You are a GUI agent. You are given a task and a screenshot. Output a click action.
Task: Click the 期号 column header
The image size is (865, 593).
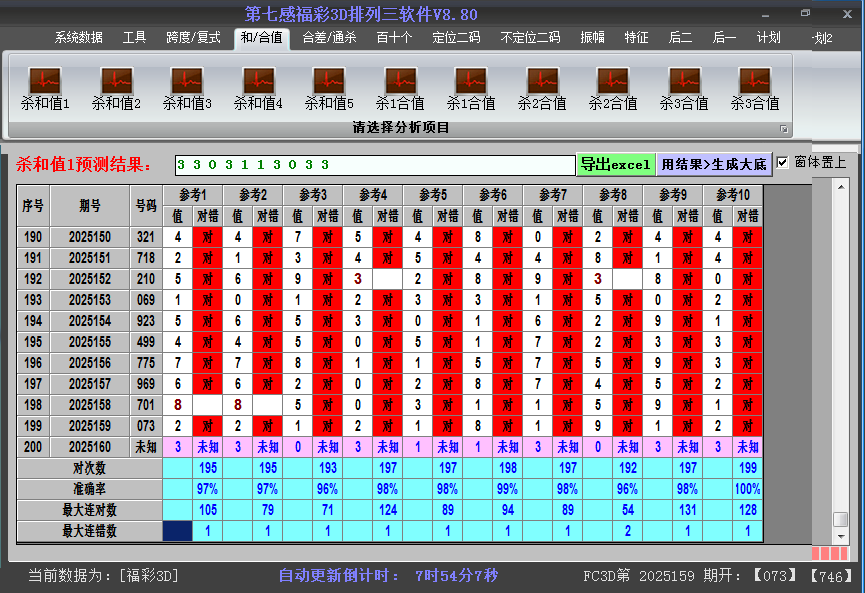click(90, 206)
